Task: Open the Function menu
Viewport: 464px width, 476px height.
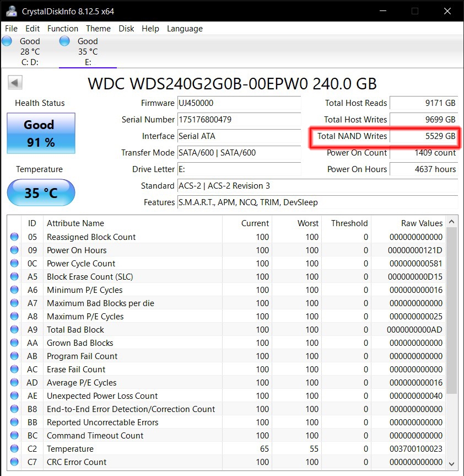Action: coord(62,29)
